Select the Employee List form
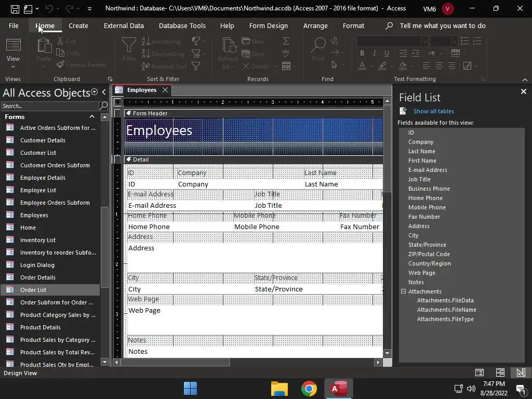Viewport: 532px width, 399px height. pyautogui.click(x=50, y=190)
